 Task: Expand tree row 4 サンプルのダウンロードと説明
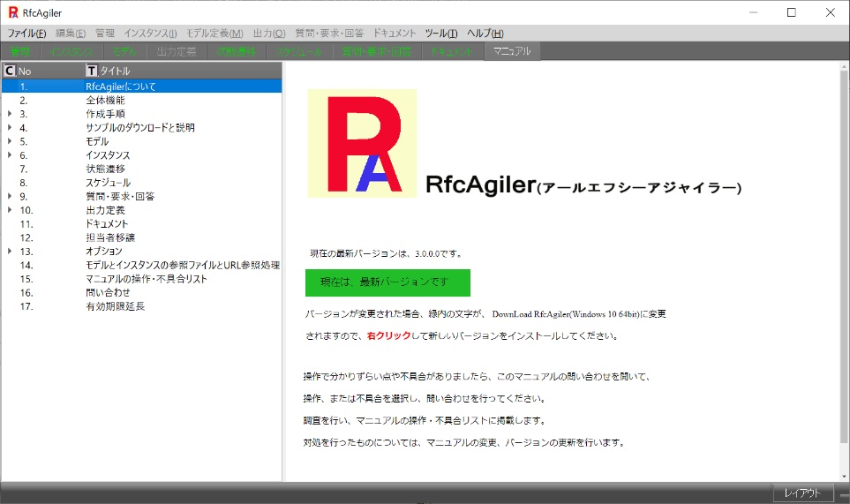[x=9, y=127]
